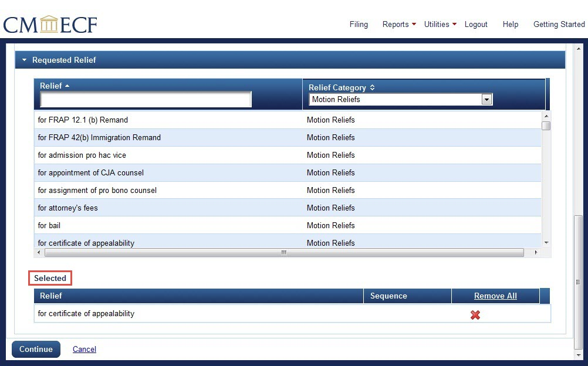Click the Relief filter text box
The image size is (588, 366).
click(146, 100)
